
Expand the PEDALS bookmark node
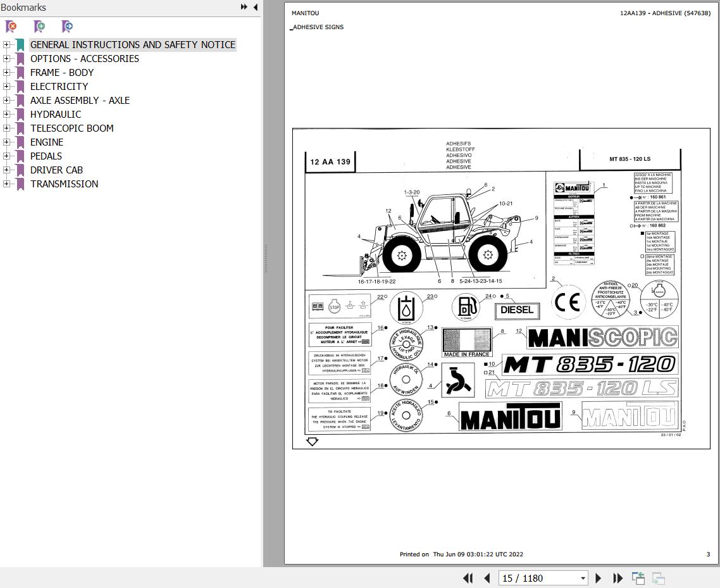point(6,156)
